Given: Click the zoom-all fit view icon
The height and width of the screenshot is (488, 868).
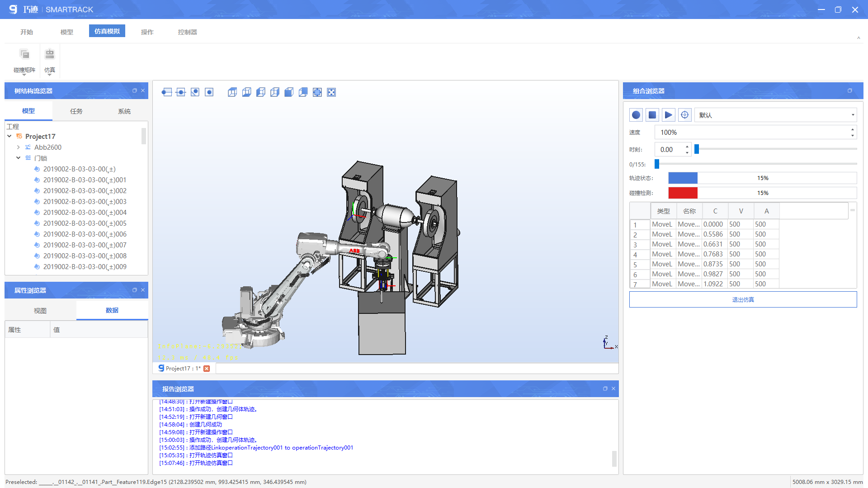Looking at the screenshot, I should point(331,92).
